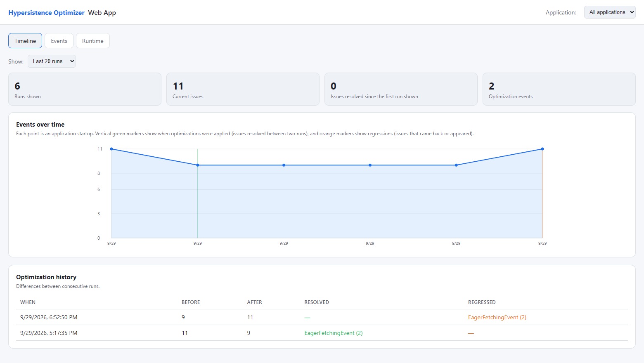
Task: Open the All applications dropdown
Action: point(610,12)
